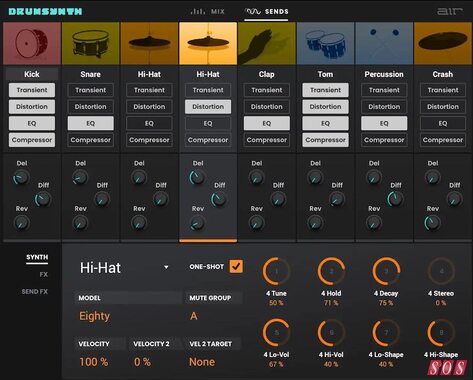473x380 pixels.
Task: Open the Hi-Hat drum selector dropdown
Action: [124, 268]
